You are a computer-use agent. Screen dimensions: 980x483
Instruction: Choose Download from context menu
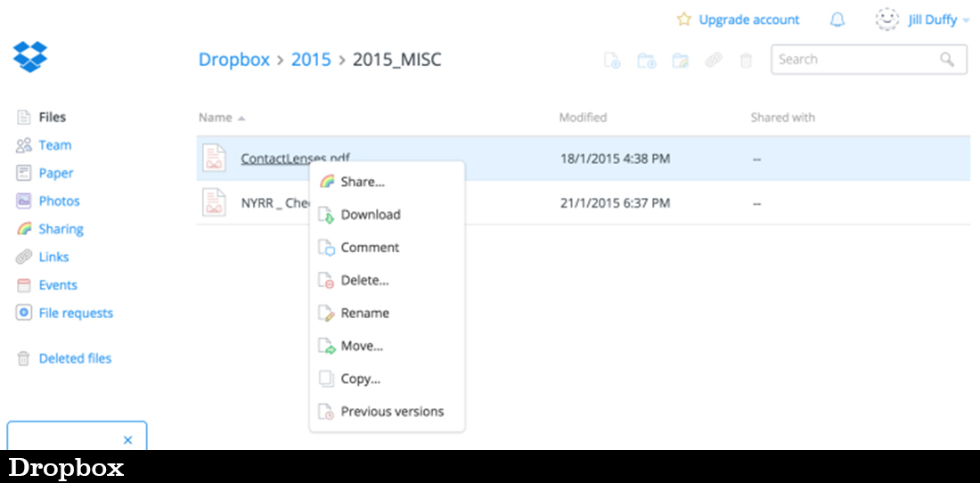(387, 215)
